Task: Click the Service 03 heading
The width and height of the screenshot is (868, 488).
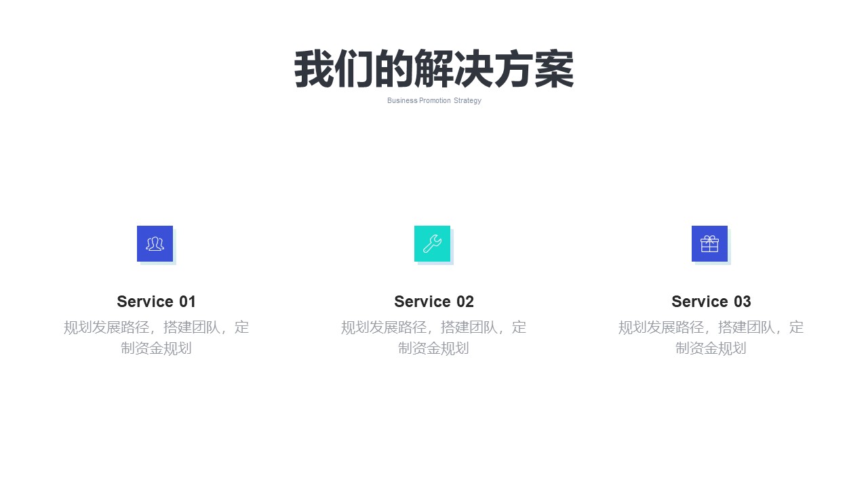Action: pyautogui.click(x=711, y=302)
